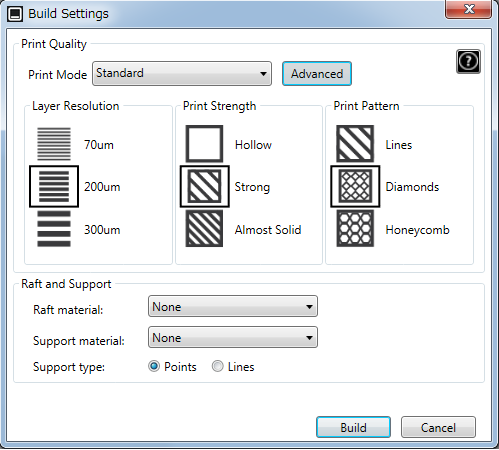Choose the Honeycomb print pattern icon
Viewport: 499px width, 450px height.
point(355,229)
